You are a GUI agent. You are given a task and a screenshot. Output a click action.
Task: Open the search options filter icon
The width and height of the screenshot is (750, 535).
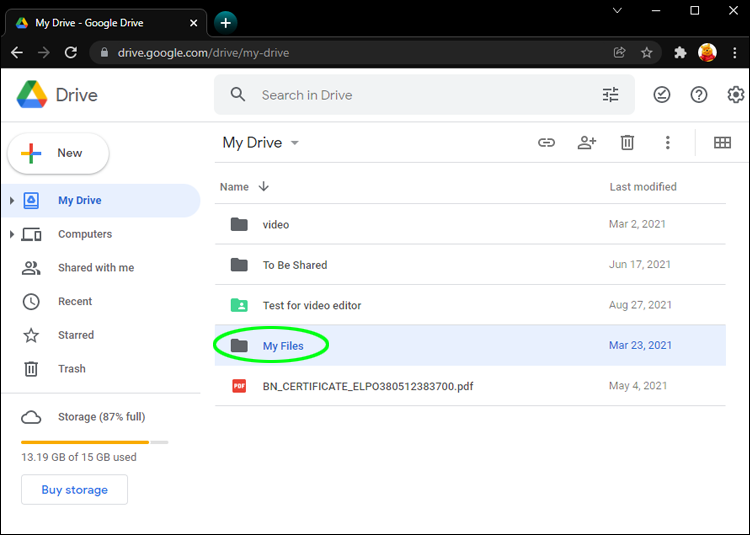[610, 95]
